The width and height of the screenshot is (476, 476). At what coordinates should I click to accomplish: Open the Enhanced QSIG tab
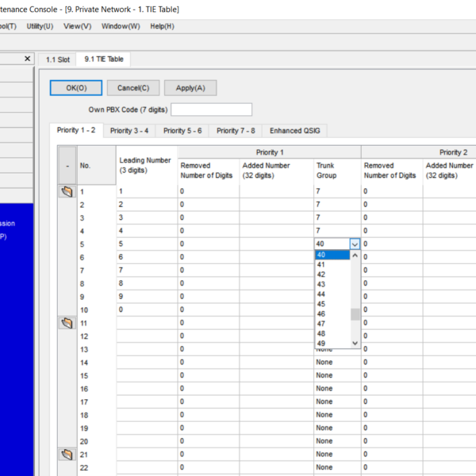tap(296, 131)
